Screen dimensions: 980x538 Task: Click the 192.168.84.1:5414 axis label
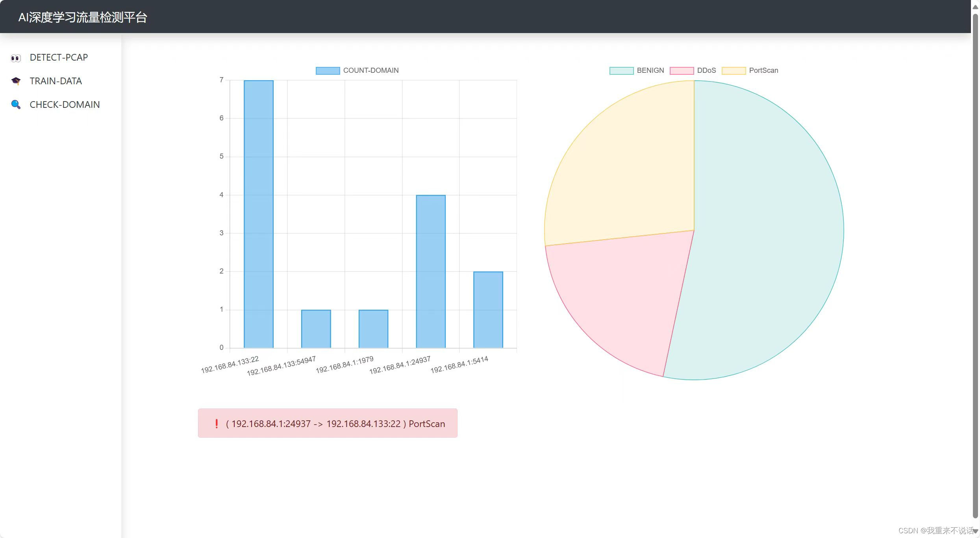[459, 365]
